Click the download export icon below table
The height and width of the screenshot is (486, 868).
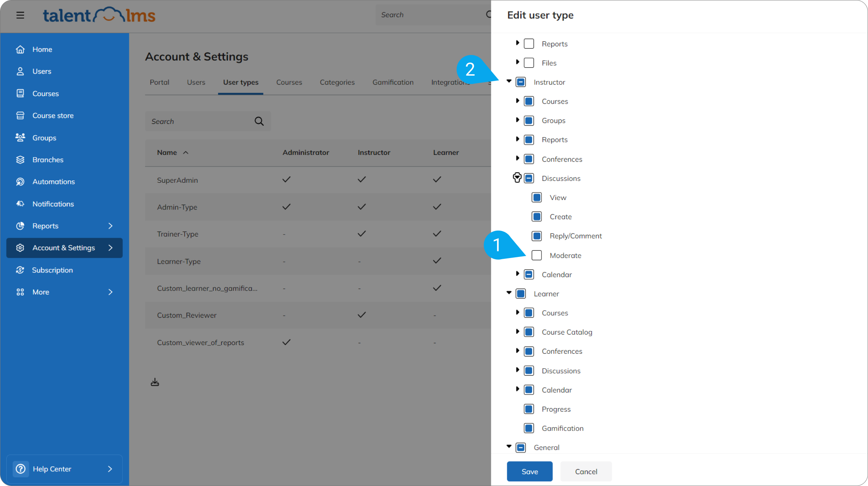(155, 382)
